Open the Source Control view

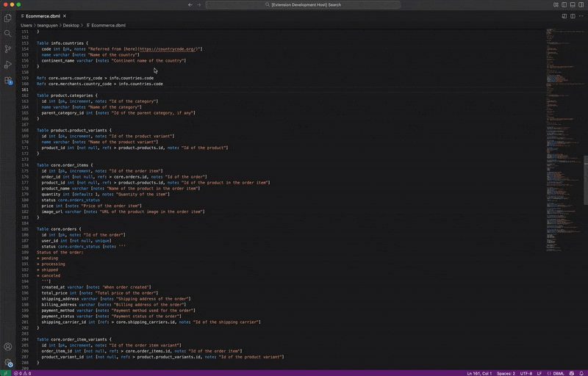pos(7,49)
